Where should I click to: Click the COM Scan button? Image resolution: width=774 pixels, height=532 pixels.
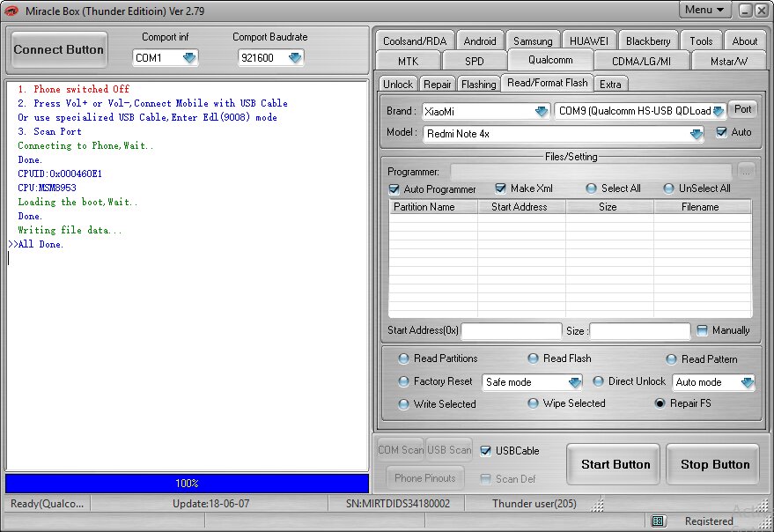click(401, 449)
